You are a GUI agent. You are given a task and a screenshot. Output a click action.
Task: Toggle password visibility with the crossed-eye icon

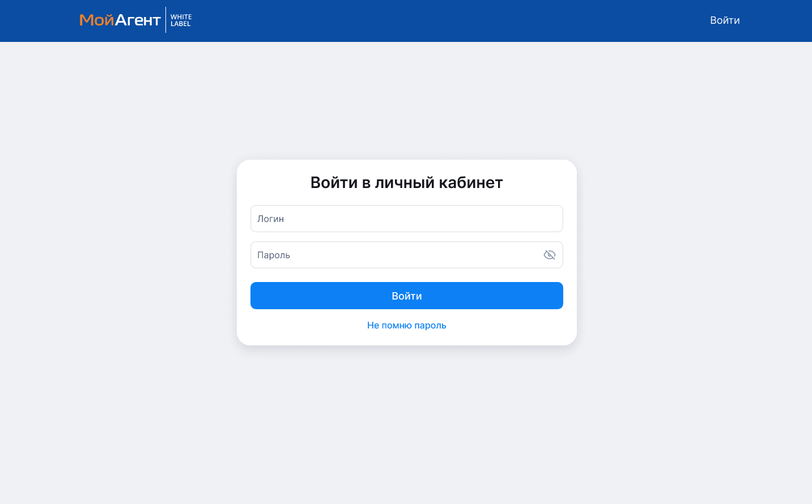coord(549,255)
